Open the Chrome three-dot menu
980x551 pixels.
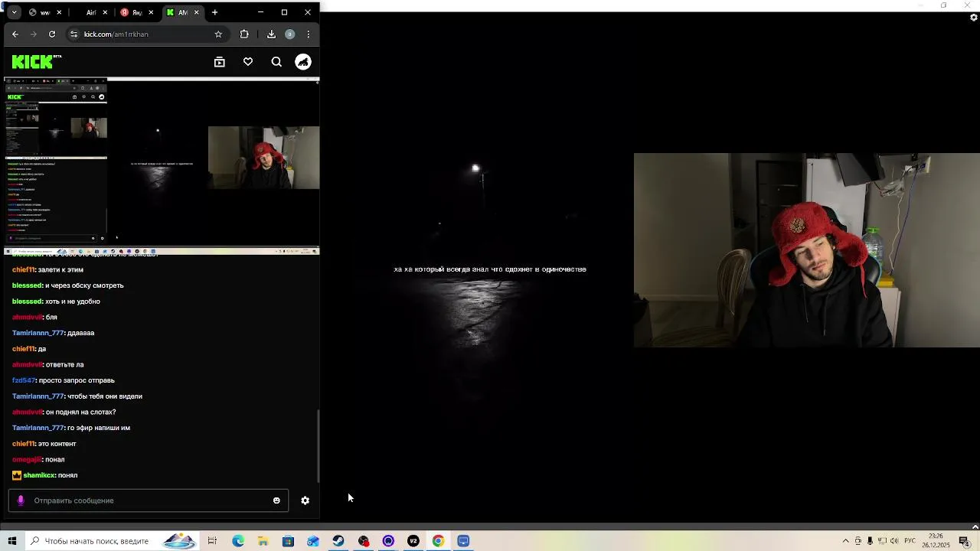(308, 34)
